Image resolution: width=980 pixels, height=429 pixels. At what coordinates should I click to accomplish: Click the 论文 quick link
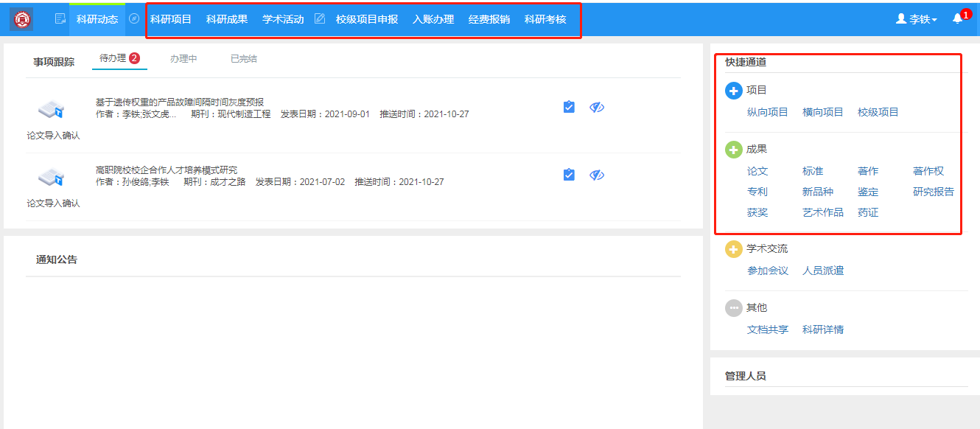[757, 171]
